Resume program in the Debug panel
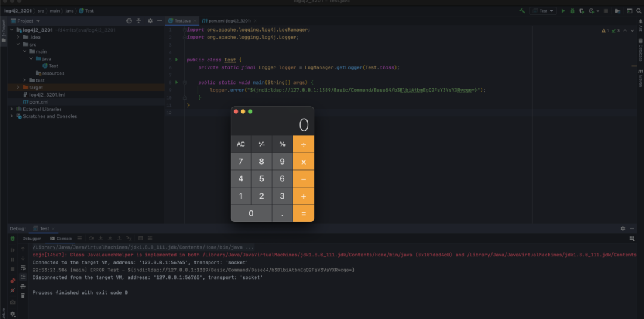 13,250
